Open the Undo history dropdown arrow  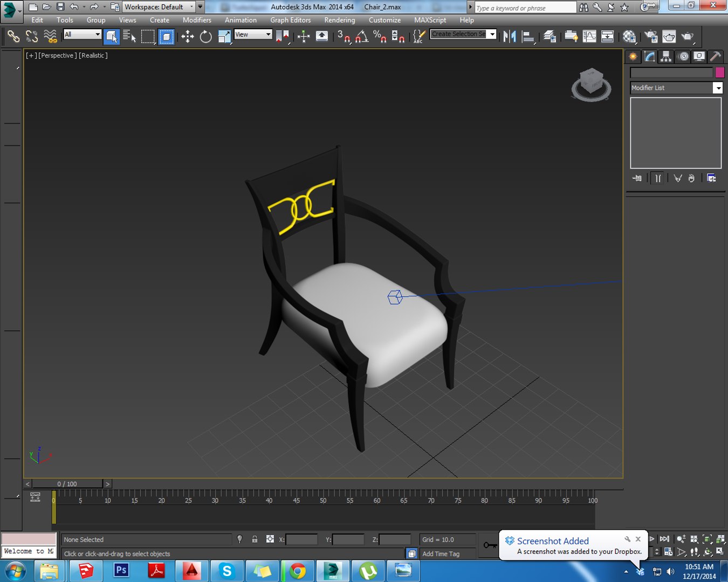point(84,7)
